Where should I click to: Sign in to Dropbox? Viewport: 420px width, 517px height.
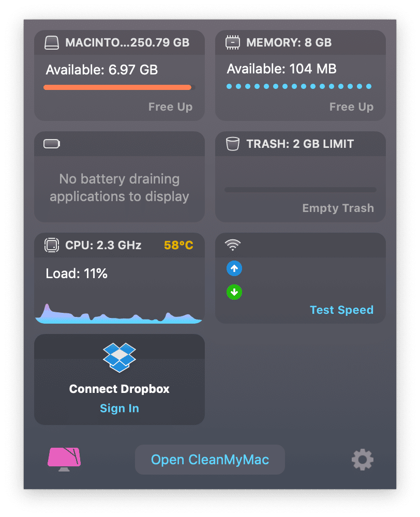tap(119, 408)
